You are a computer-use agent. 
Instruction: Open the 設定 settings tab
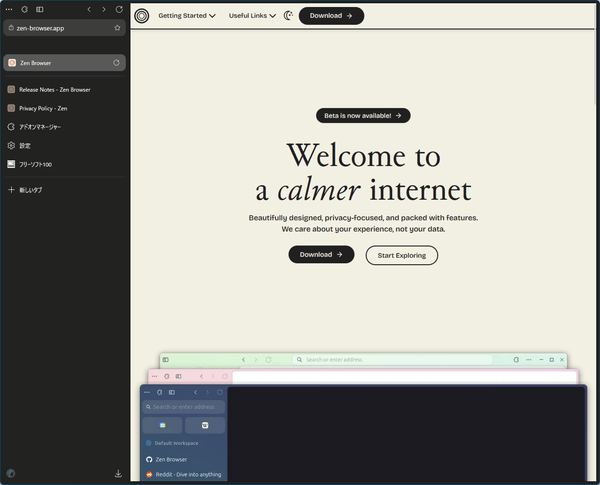[x=64, y=145]
